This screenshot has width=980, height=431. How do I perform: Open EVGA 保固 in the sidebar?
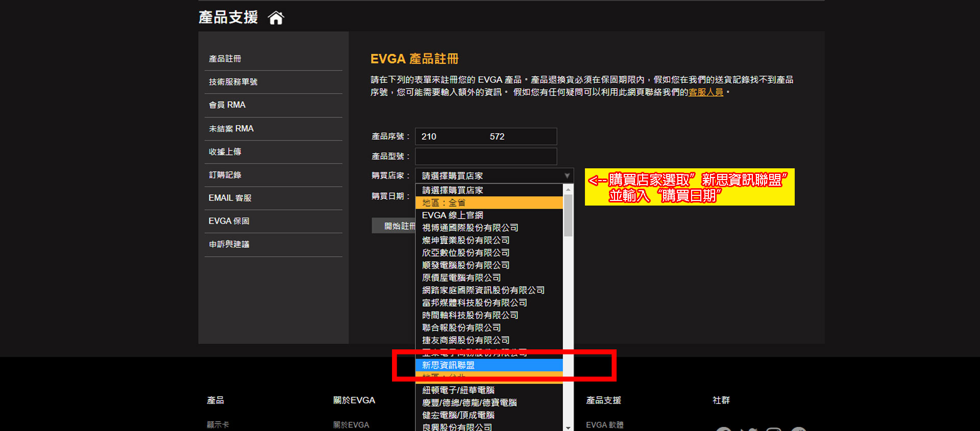point(229,221)
